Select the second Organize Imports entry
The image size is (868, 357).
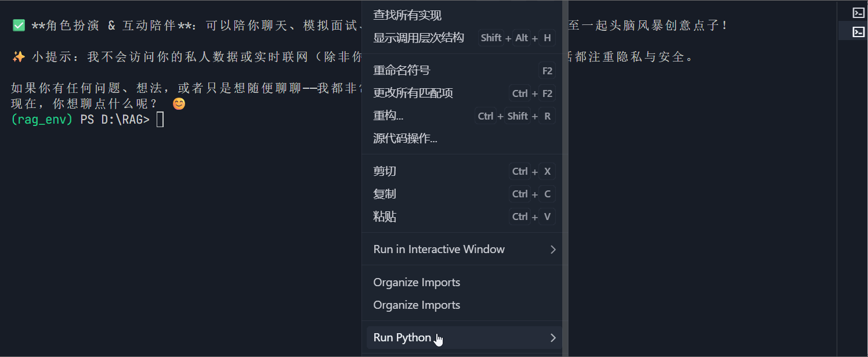[417, 305]
